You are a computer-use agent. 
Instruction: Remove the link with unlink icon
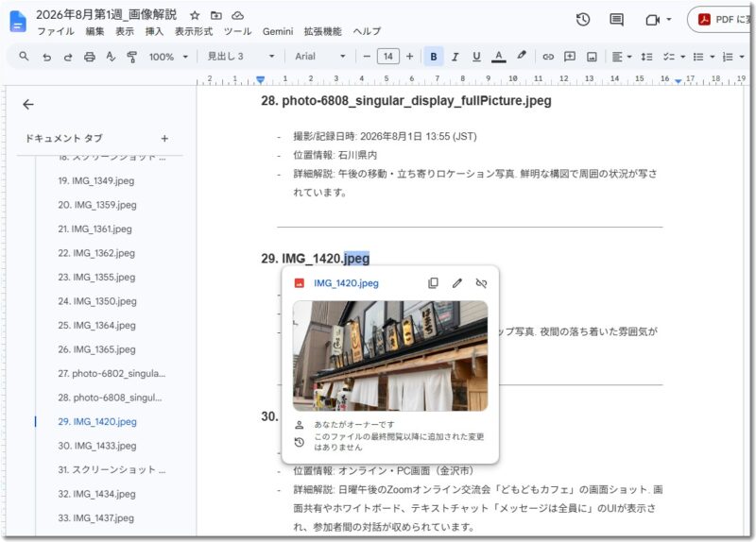[481, 283]
